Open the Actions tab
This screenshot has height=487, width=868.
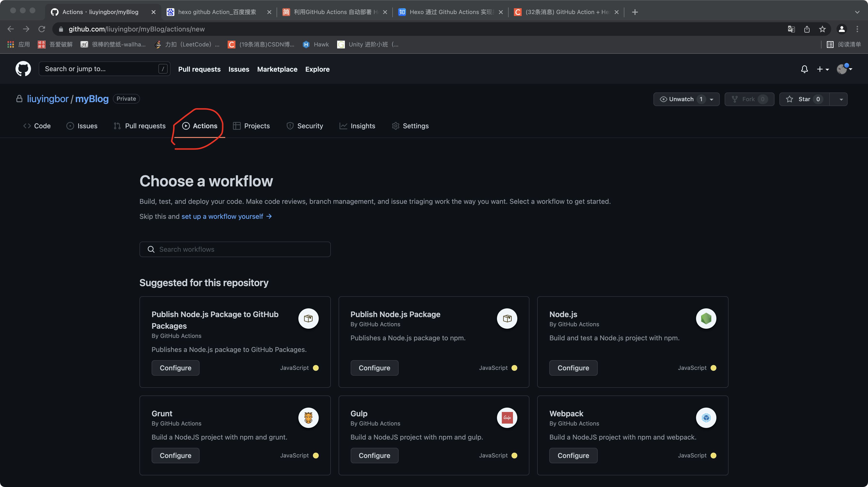[x=200, y=126]
